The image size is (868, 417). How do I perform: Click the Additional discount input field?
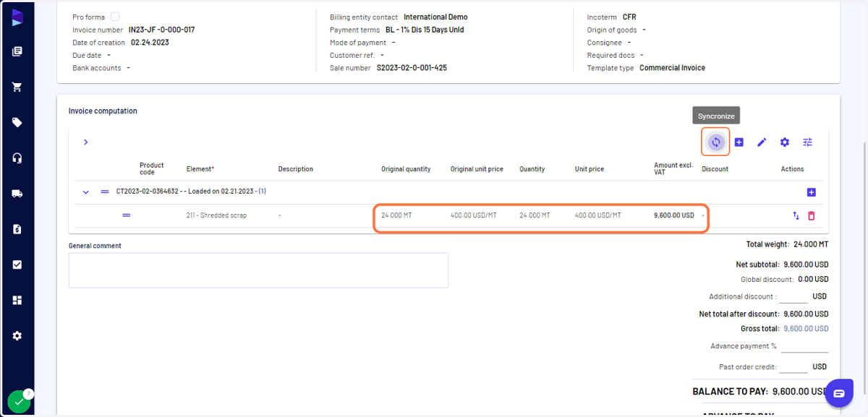pyautogui.click(x=793, y=296)
